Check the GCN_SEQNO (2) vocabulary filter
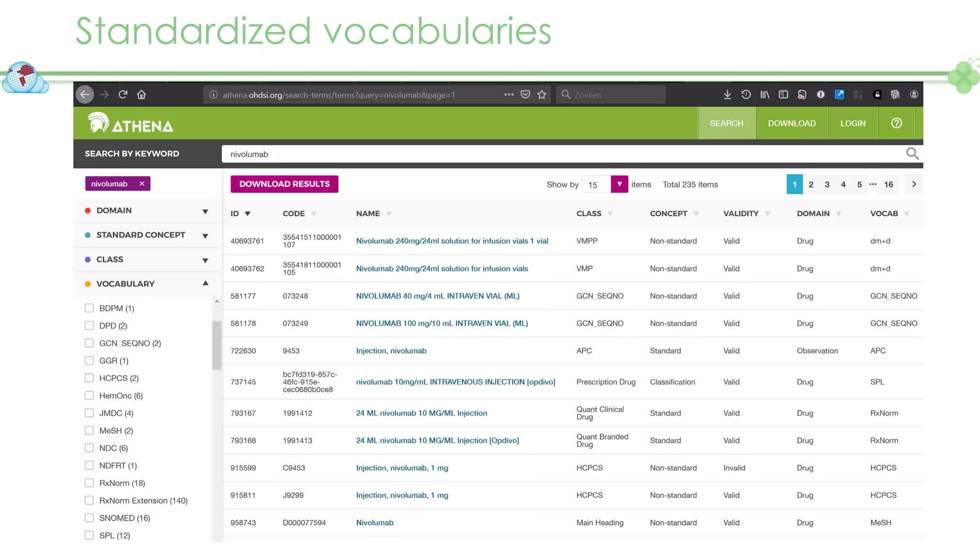Viewport: 980px width, 551px height. (89, 343)
